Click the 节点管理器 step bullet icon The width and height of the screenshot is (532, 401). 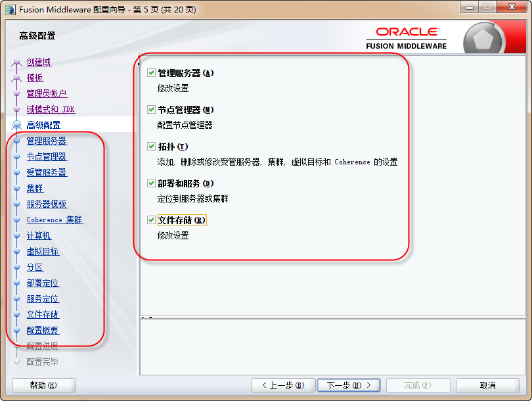click(x=16, y=156)
